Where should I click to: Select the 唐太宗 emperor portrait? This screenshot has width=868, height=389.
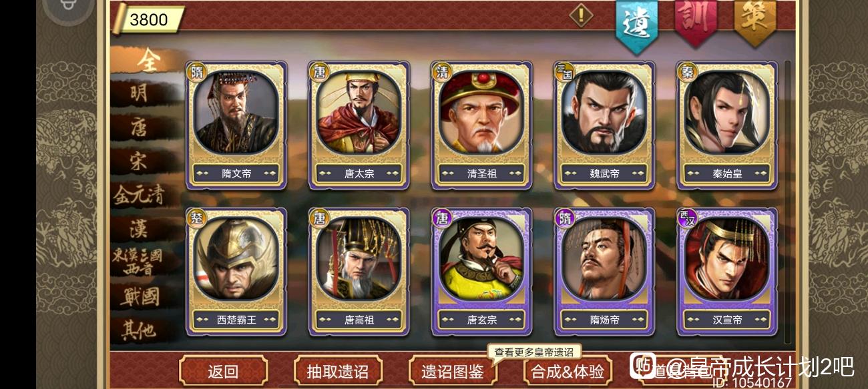[359, 113]
